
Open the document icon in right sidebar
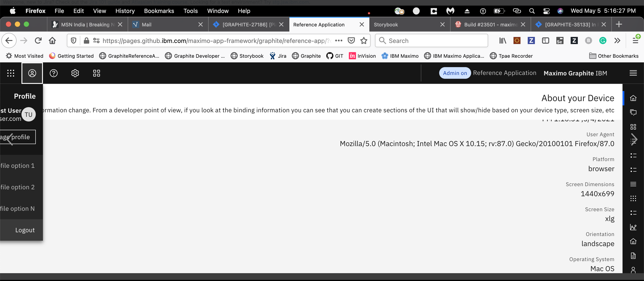633,255
